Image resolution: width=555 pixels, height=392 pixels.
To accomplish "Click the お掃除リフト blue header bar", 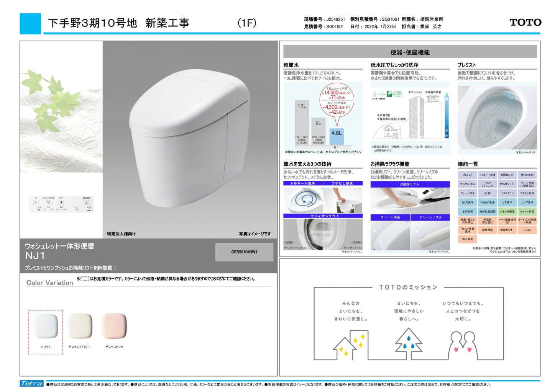I will click(x=410, y=185).
